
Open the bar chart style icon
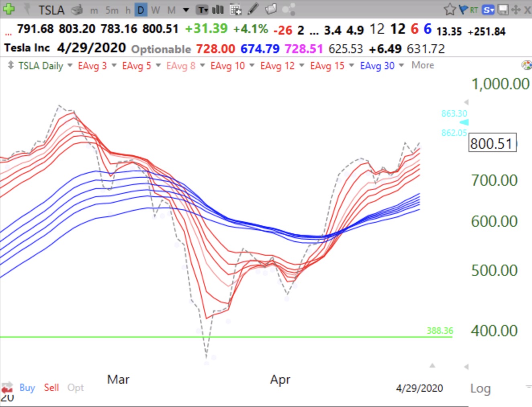pos(218,10)
